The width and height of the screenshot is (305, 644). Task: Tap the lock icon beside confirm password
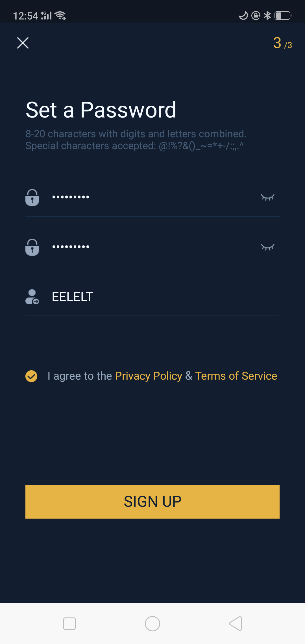click(32, 247)
